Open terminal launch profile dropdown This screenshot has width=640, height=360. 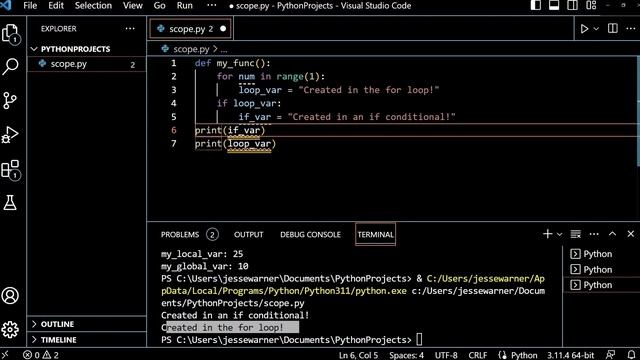pos(560,234)
